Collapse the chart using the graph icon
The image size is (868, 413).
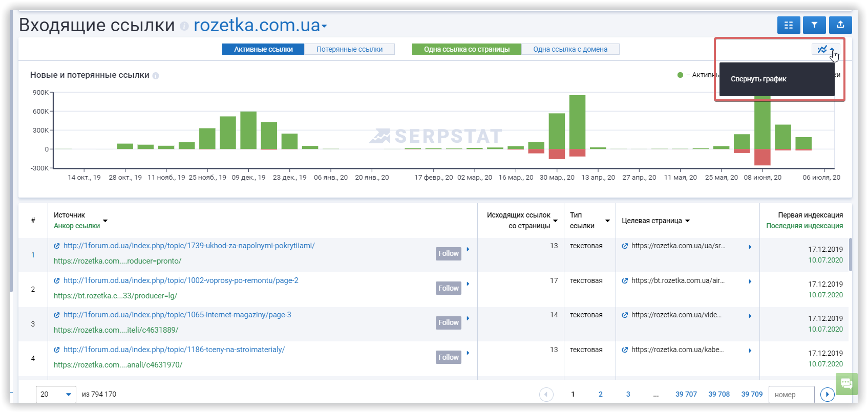point(825,49)
